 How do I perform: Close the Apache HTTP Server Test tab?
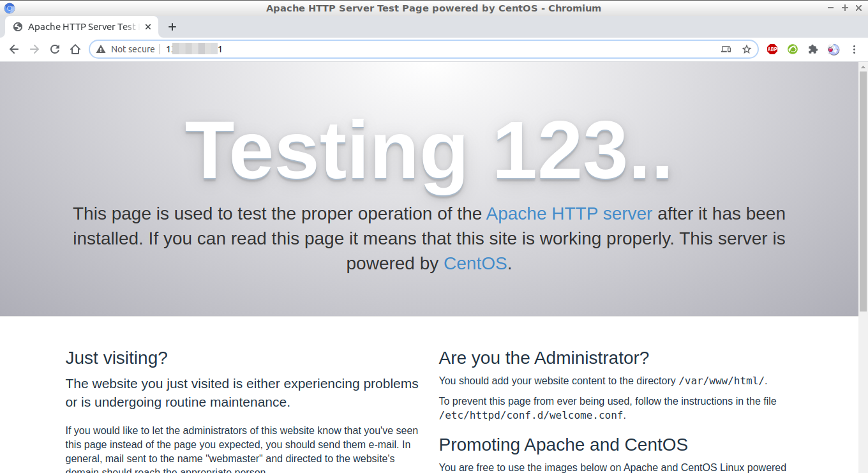click(x=148, y=27)
